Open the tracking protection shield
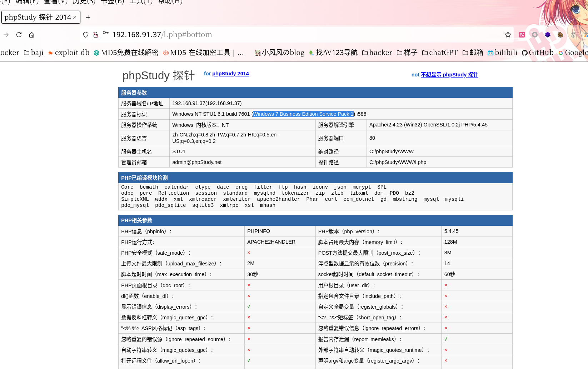 [x=86, y=35]
